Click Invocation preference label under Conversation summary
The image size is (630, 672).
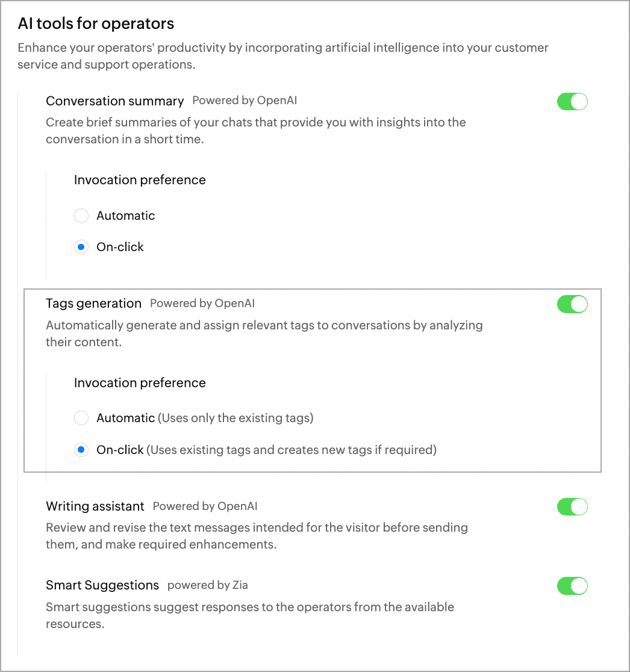point(140,180)
